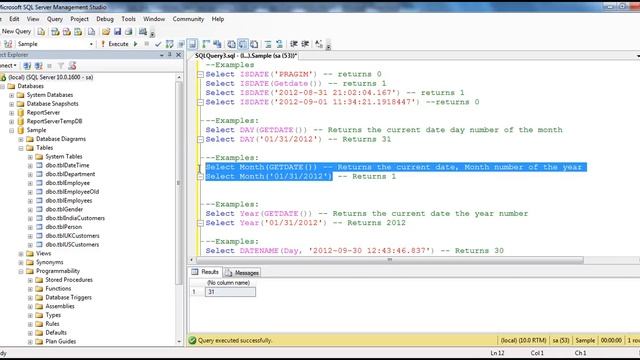Click the Disconnect icon in Object Explorer
Image resolution: width=640 pixels, height=360 pixels.
point(38,66)
